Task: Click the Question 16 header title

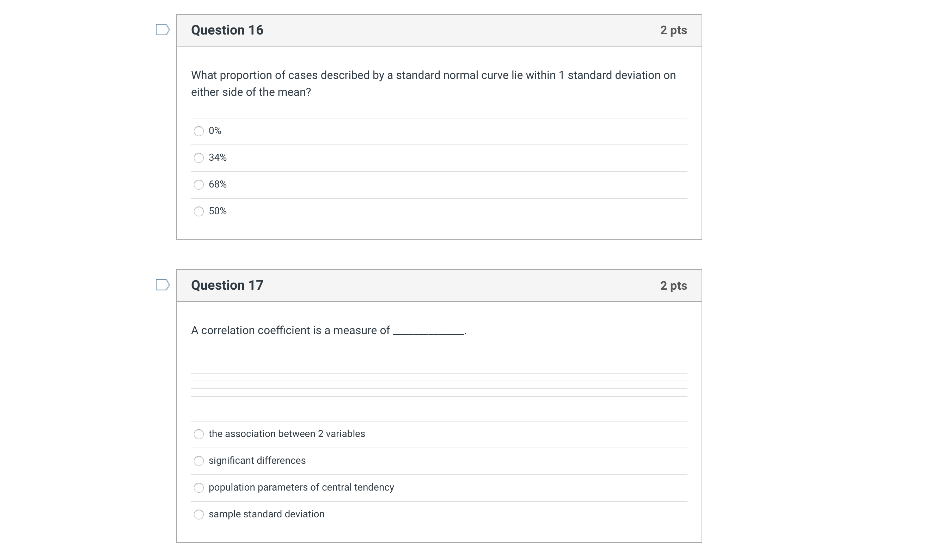Action: 227,30
